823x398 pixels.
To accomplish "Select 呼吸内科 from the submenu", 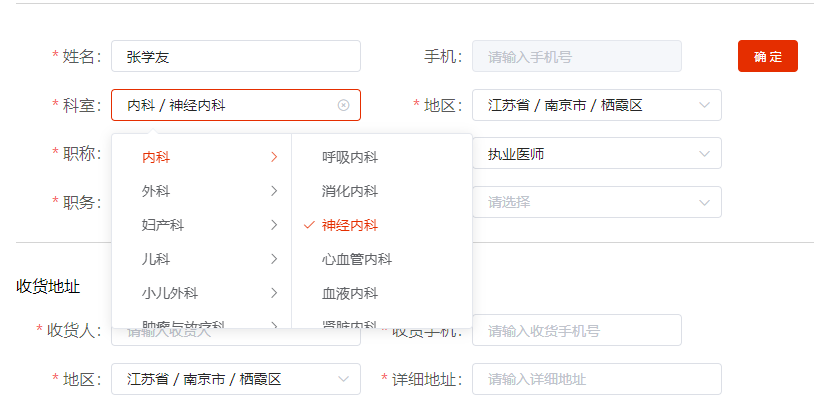I will click(382, 157).
